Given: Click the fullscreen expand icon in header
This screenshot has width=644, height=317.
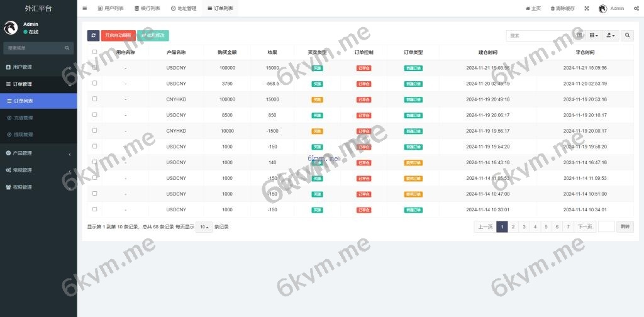Looking at the screenshot, I should coord(587,8).
